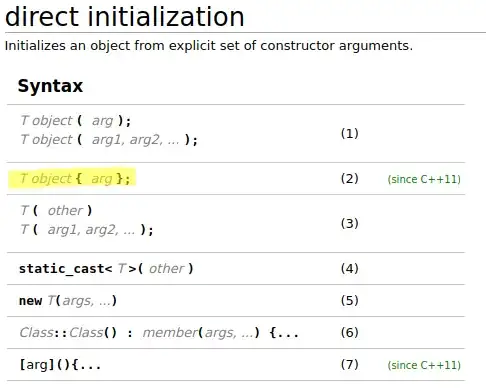The height and width of the screenshot is (388, 486).
Task: Click syntax number label (6)
Action: click(349, 332)
